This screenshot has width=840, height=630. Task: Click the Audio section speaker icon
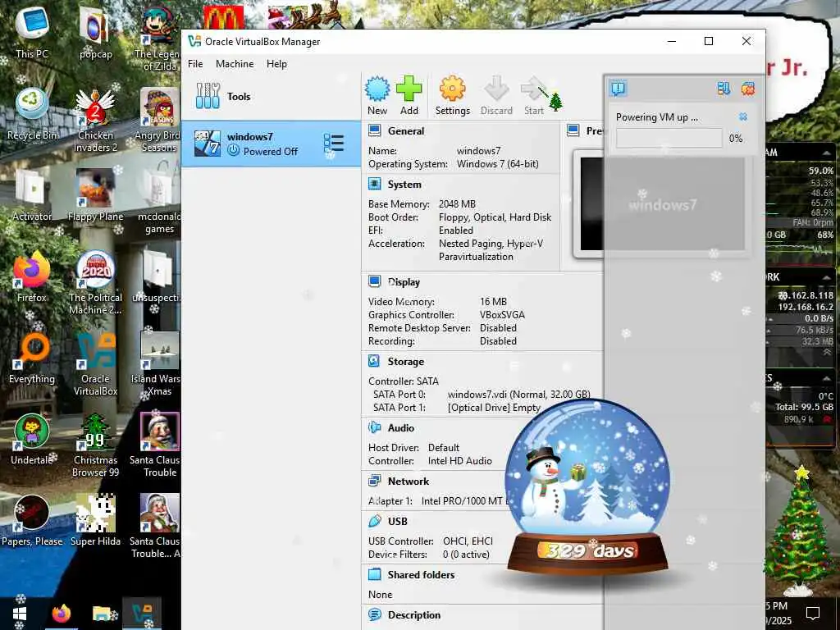pos(374,427)
